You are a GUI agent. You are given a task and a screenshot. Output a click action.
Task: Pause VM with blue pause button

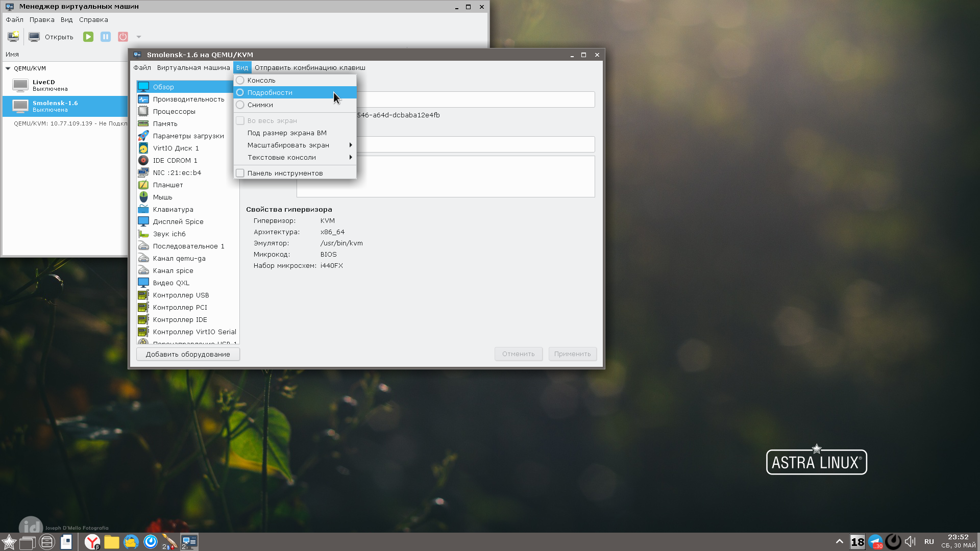pyautogui.click(x=106, y=37)
